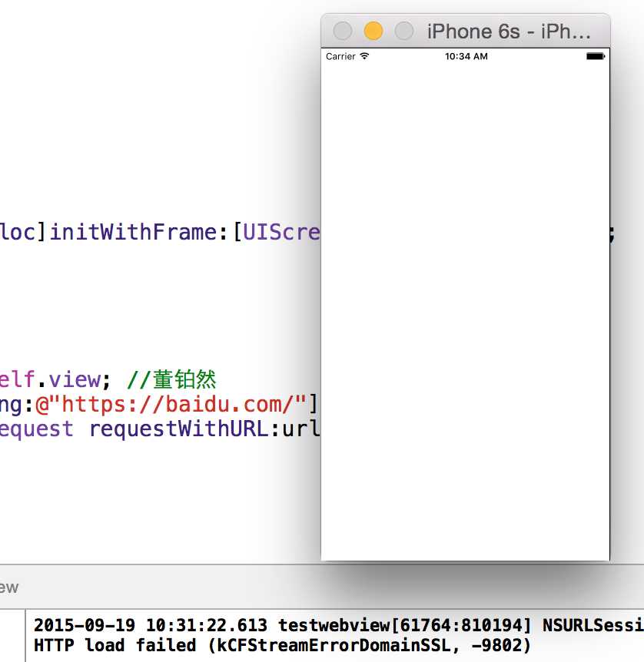Click the console timestamp 2015-09-19 10:31:22.613
This screenshot has width=644, height=662.
[151, 625]
